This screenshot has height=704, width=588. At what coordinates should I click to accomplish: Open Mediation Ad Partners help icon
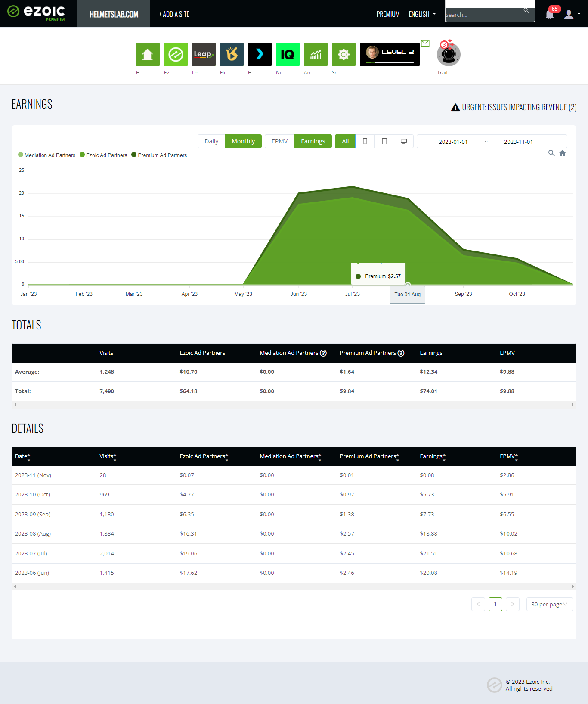click(323, 353)
